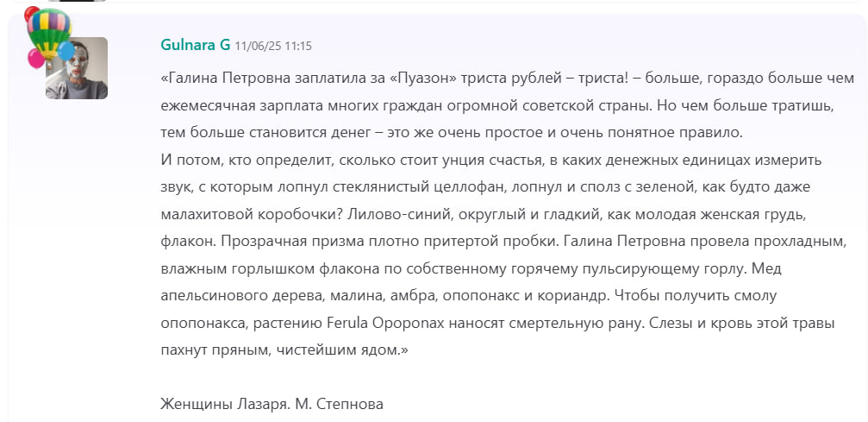This screenshot has height=422, width=868.
Task: Click the attribution line Женщины Лазаря. М. Степнова
Action: pos(272,403)
